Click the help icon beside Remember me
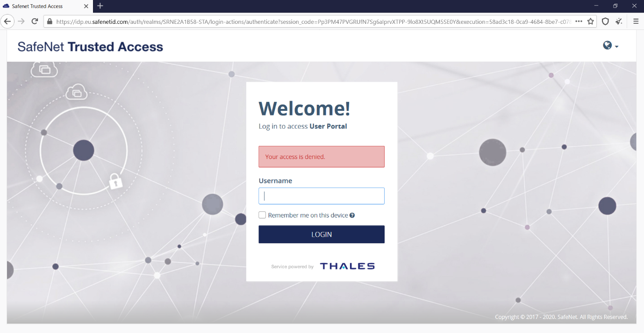This screenshot has height=333, width=644. tap(352, 216)
